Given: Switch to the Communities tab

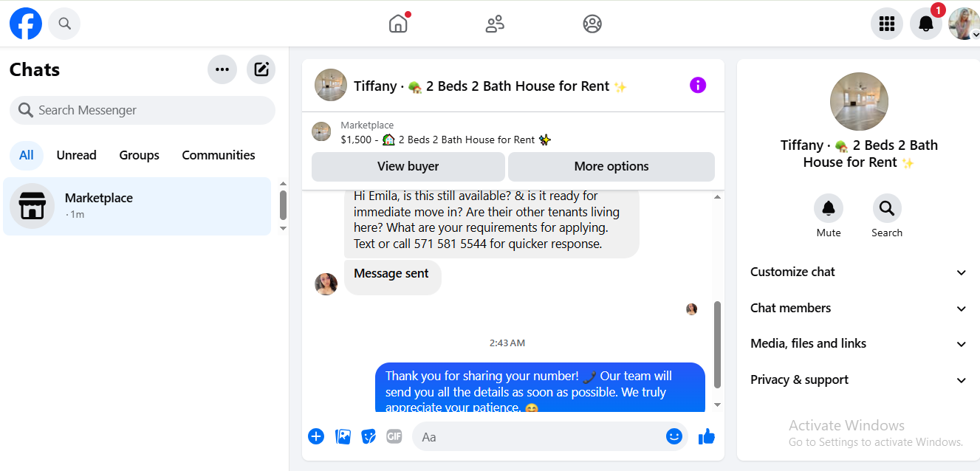Looking at the screenshot, I should 219,155.
